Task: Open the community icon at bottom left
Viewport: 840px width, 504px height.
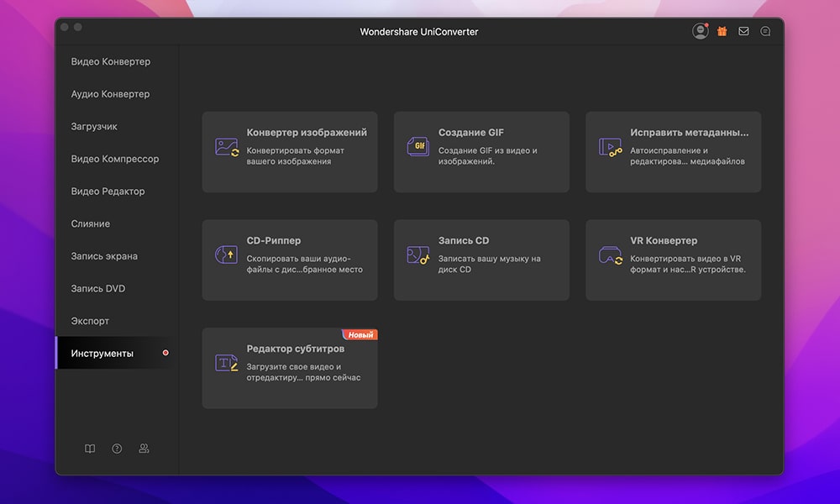Action: tap(143, 449)
